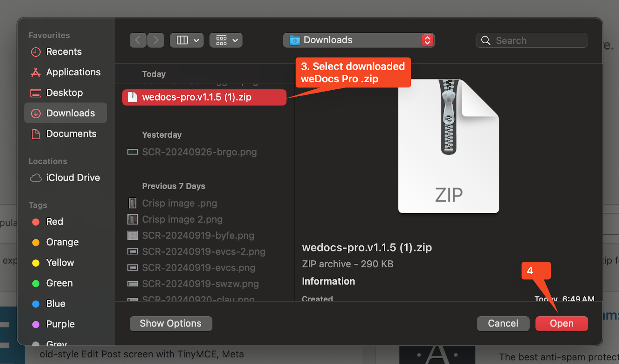This screenshot has width=619, height=364.
Task: Click the search magnifier icon
Action: 486,41
